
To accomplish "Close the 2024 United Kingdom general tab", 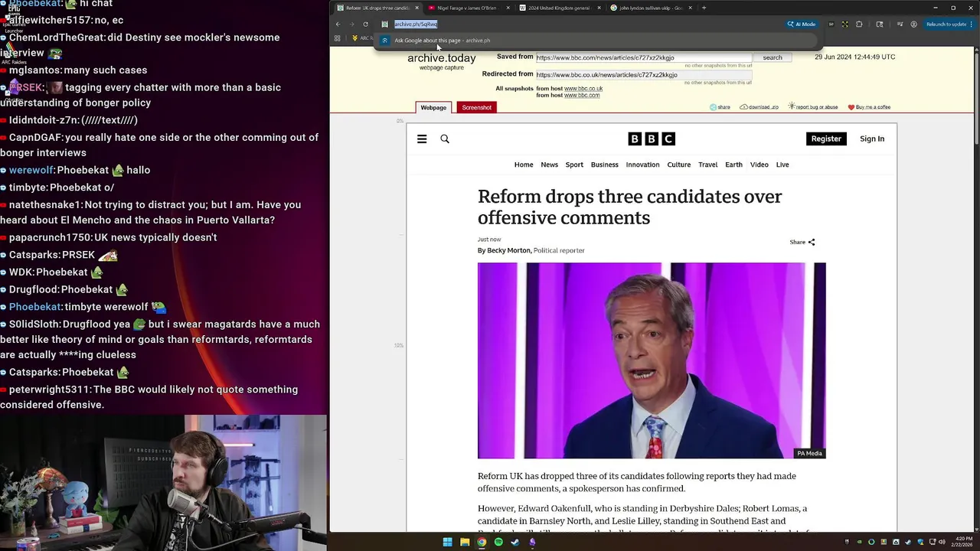I will pyautogui.click(x=599, y=8).
